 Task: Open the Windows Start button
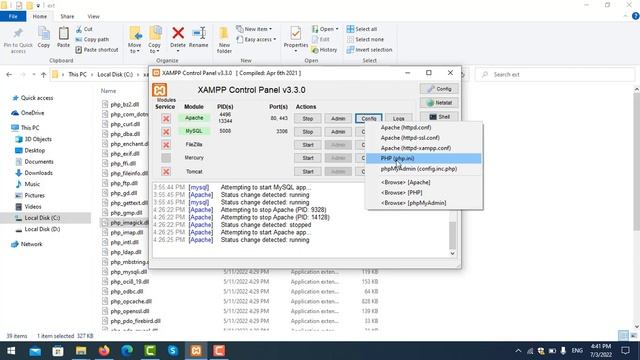click(x=11, y=351)
